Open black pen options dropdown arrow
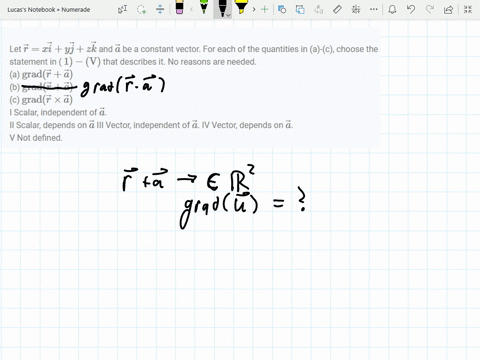 (228, 15)
